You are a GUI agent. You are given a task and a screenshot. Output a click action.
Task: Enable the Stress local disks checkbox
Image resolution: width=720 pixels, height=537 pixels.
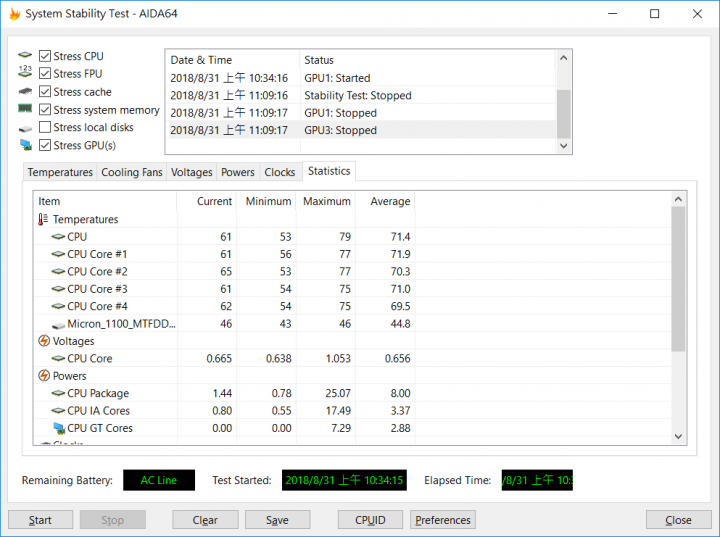[45, 127]
